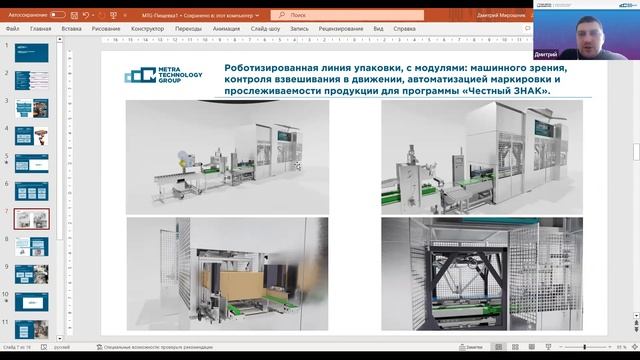
Task: Switch to Normal view icon
Action: click(499, 347)
